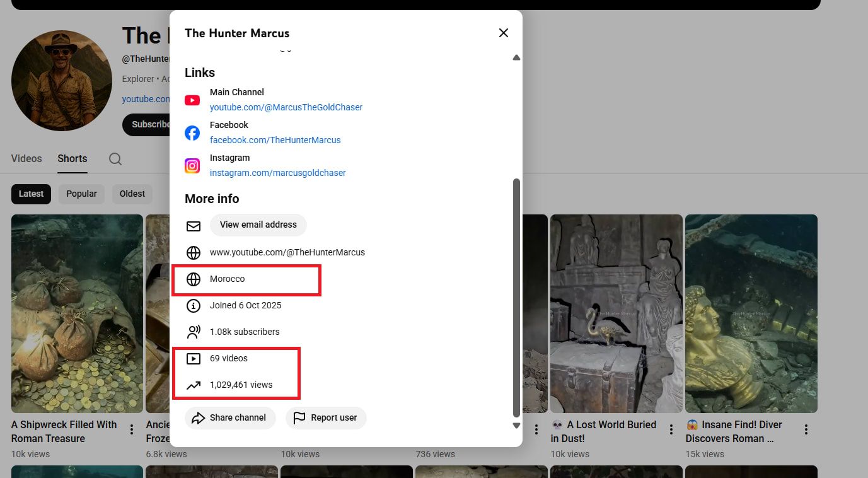Image resolution: width=868 pixels, height=478 pixels.
Task: Switch to the Shorts tab
Action: [72, 158]
